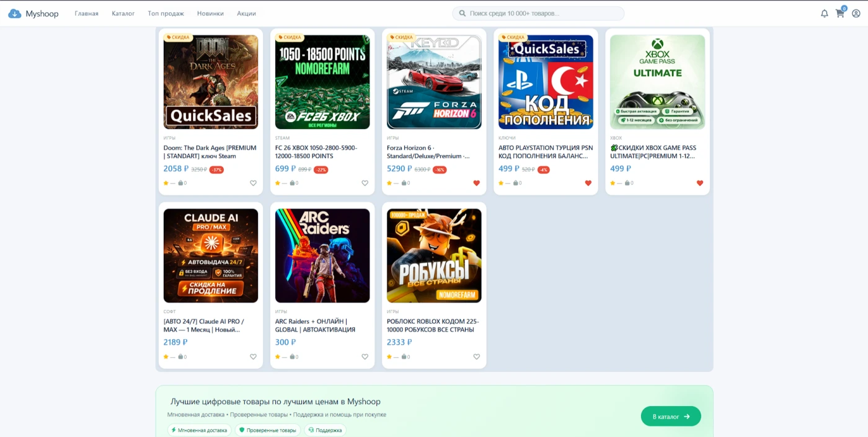Click the Скидка badge on Forza card

pyautogui.click(x=401, y=37)
